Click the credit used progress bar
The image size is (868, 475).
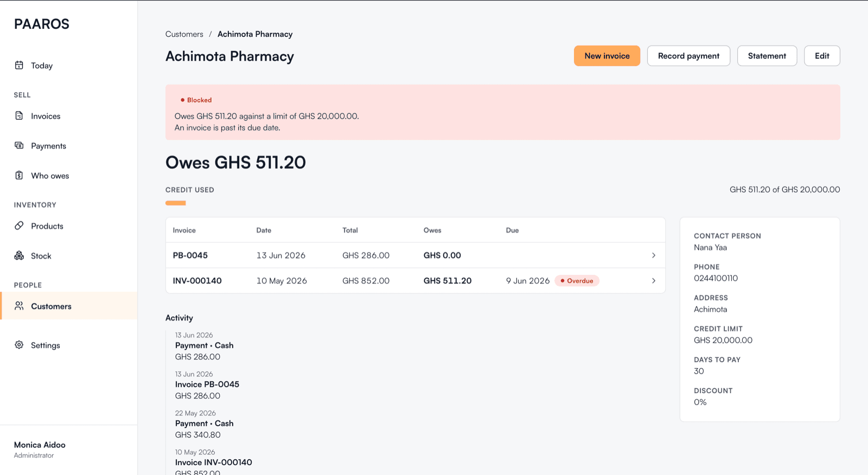tap(176, 203)
